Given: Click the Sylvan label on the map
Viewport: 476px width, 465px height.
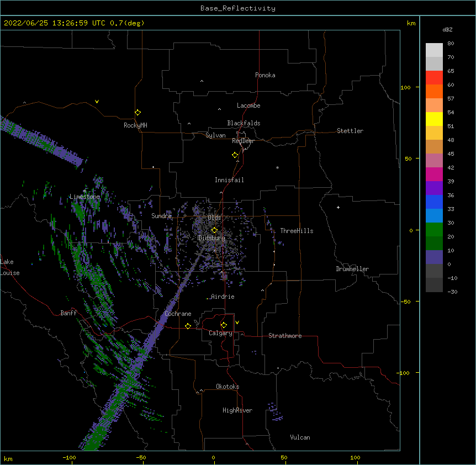Looking at the screenshot, I should (x=215, y=135).
